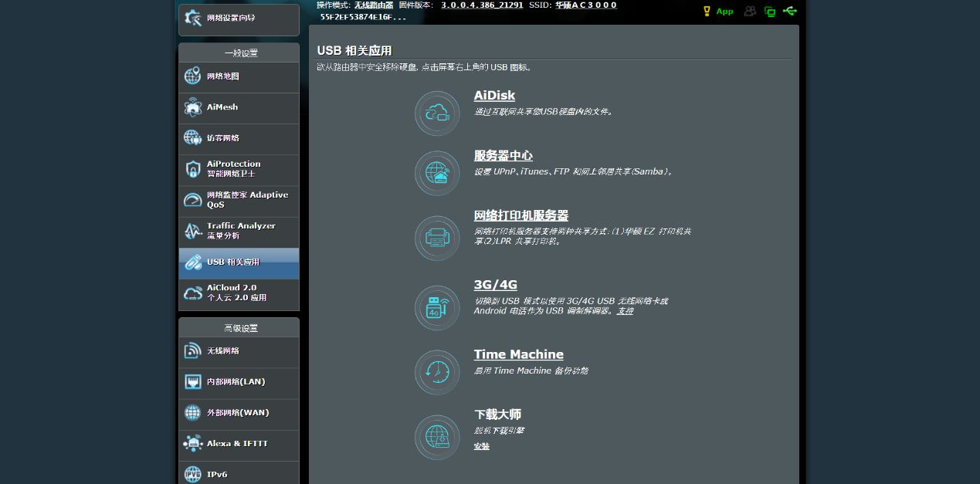Open the 网络打印机服务器 title link
The image size is (980, 484).
pos(521,215)
